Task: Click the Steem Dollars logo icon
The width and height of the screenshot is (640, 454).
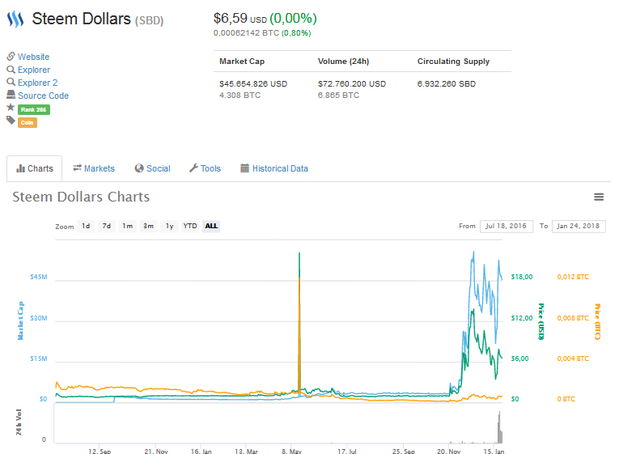Action: 16,19
